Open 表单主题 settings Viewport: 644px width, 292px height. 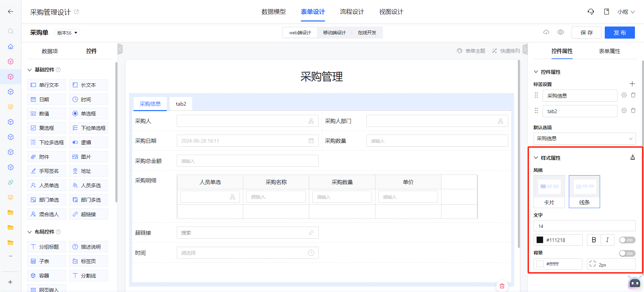(471, 51)
